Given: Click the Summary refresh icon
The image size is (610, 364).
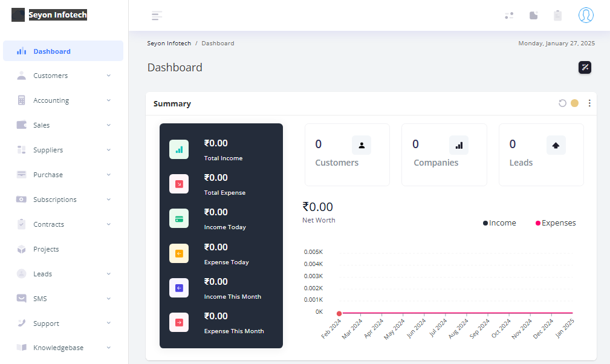Looking at the screenshot, I should 562,103.
